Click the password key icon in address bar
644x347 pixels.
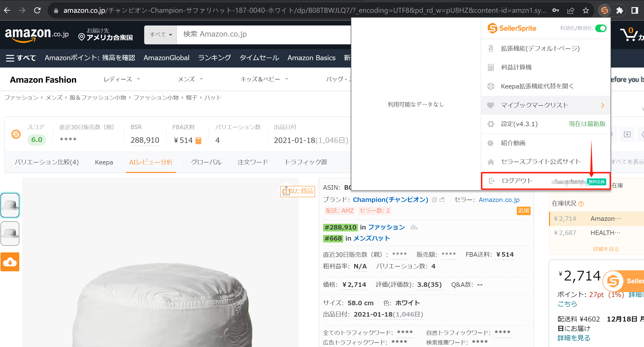[555, 10]
